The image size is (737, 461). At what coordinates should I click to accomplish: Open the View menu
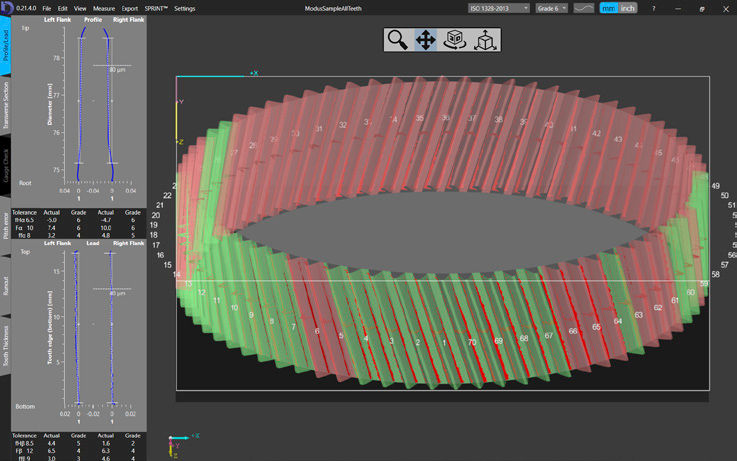pos(80,8)
